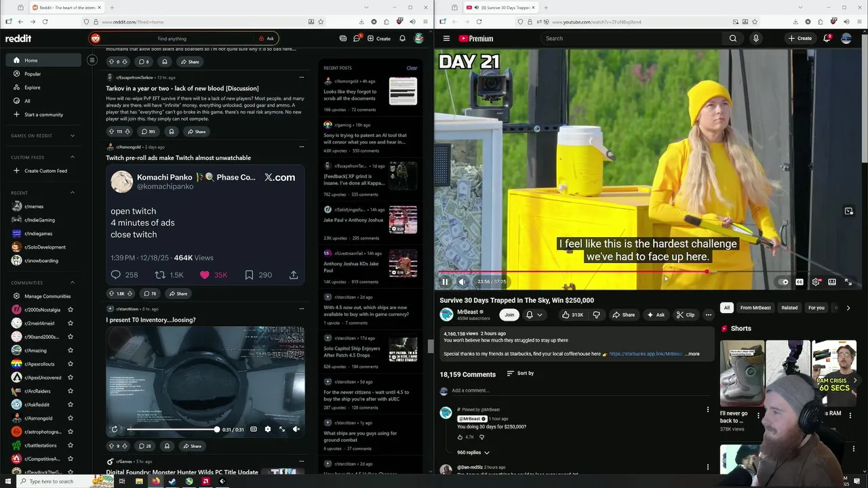Unmute the T0 Inventory Reddit video
The height and width of the screenshot is (488, 868).
pos(296,429)
